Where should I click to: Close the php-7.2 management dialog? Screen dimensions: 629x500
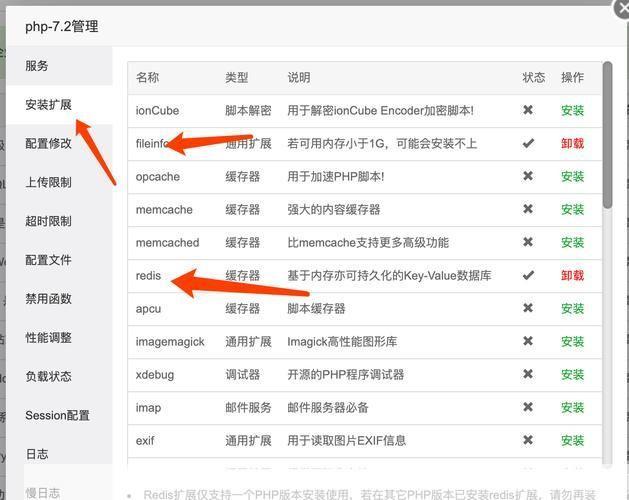(x=622, y=8)
